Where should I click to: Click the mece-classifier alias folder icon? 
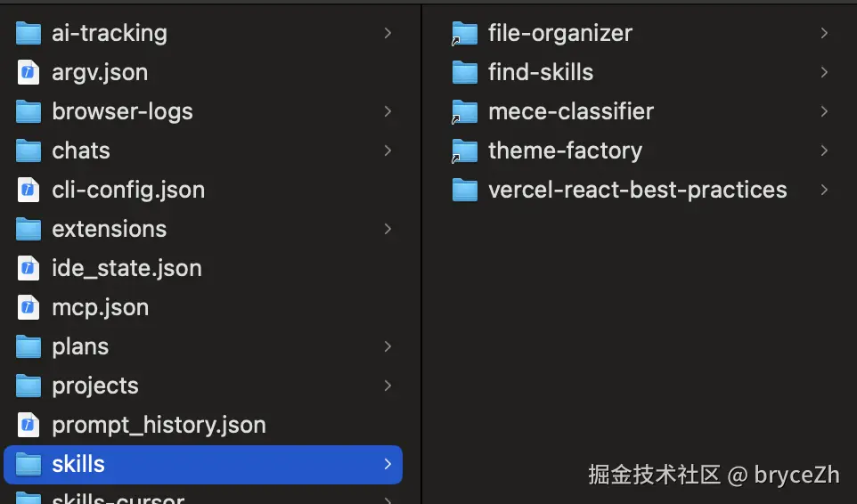tap(464, 112)
